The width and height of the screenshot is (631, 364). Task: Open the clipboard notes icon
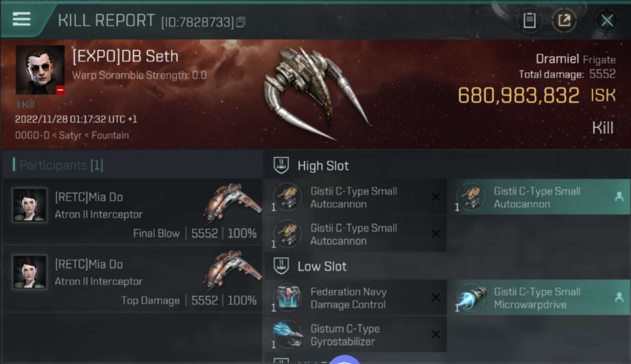pos(529,20)
